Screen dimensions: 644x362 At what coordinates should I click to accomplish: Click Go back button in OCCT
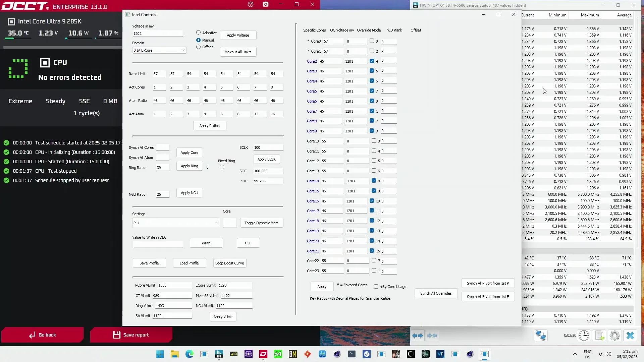42,335
